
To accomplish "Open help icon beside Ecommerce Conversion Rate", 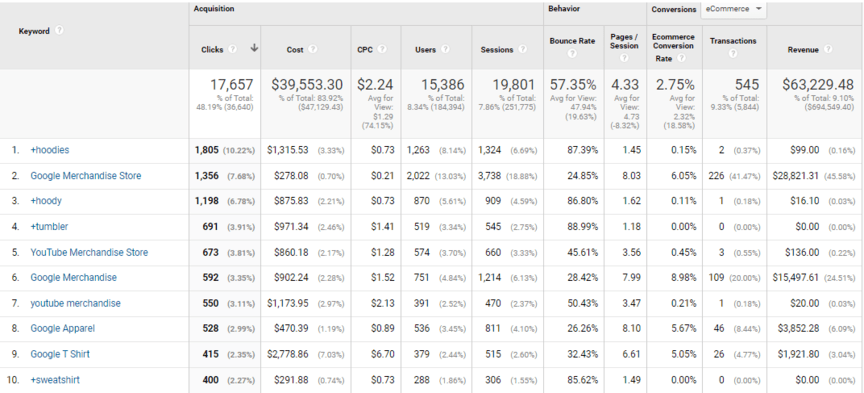I will [681, 58].
